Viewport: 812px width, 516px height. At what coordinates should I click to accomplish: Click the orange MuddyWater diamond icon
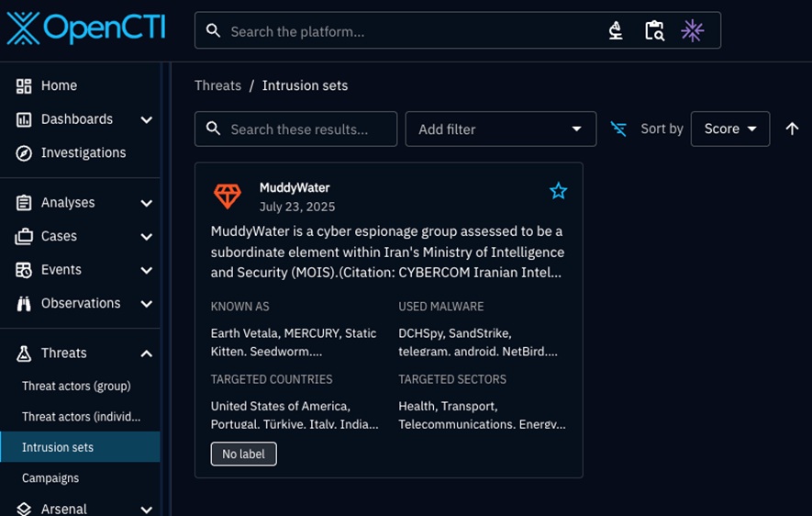pos(228,196)
